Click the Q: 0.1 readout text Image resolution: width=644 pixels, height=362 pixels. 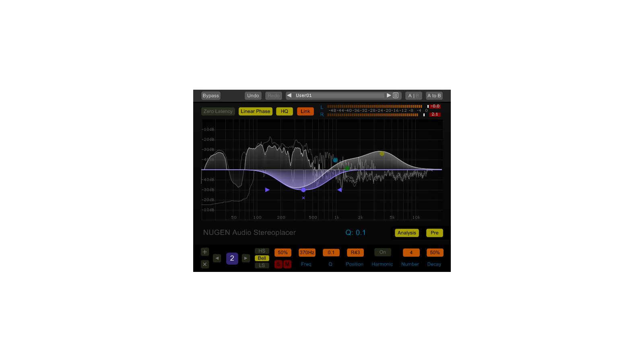(x=356, y=232)
